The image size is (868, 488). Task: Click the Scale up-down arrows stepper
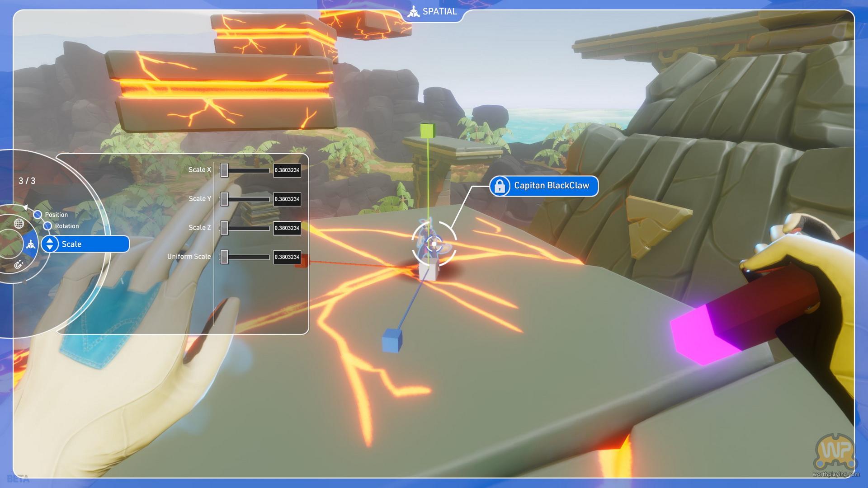[x=50, y=244]
